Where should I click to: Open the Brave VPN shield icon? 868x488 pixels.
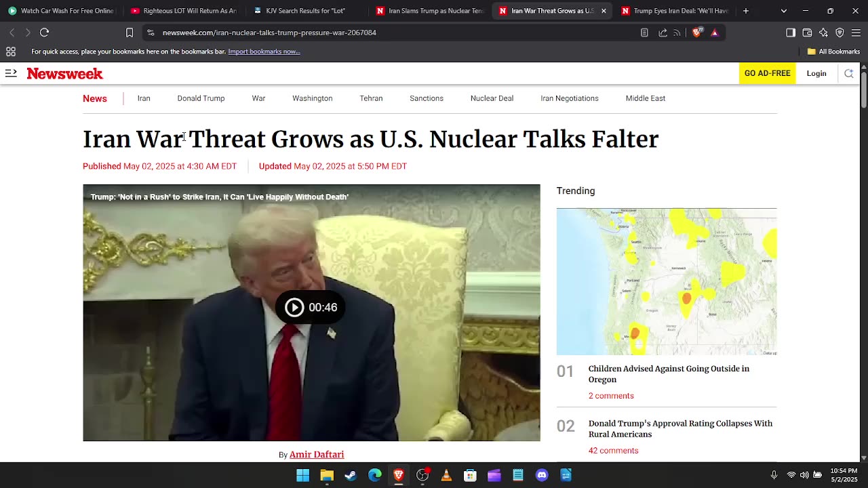840,33
